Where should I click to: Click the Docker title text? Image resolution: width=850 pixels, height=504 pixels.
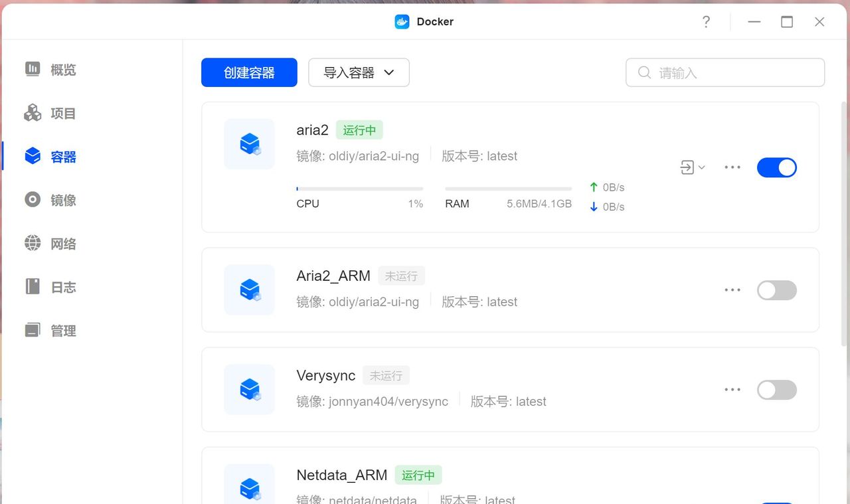tap(435, 22)
